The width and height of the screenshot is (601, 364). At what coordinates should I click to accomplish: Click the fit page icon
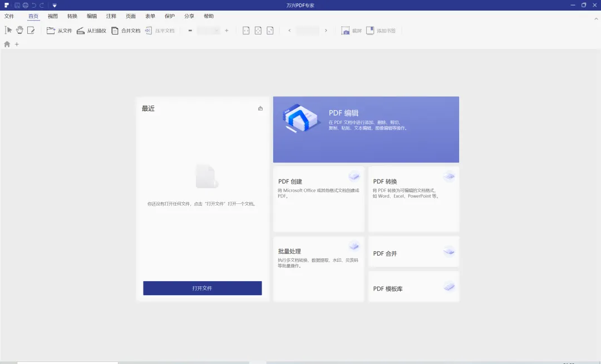click(258, 31)
